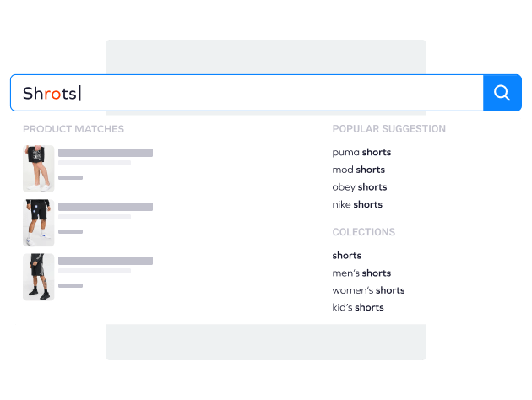Click the second product's title placeholder bar
Viewport: 532px width, 400px height.
point(106,207)
